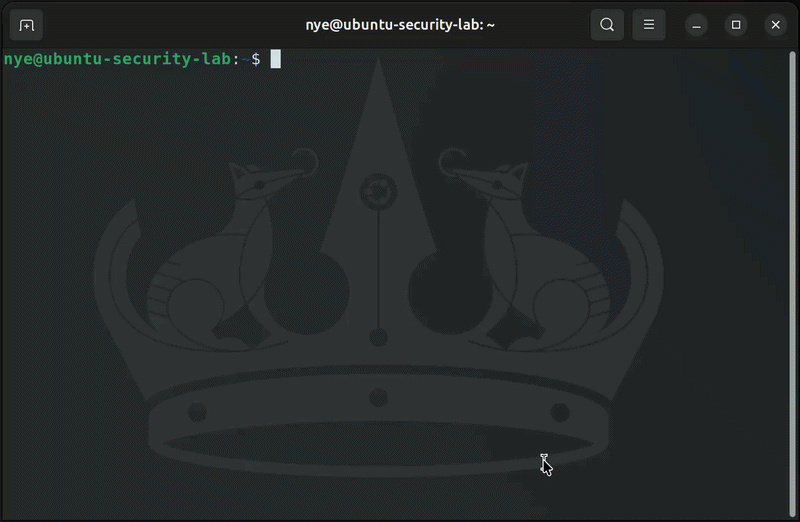The width and height of the screenshot is (800, 522).
Task: Click the vertical scrollbar at right edge
Action: [x=792, y=284]
